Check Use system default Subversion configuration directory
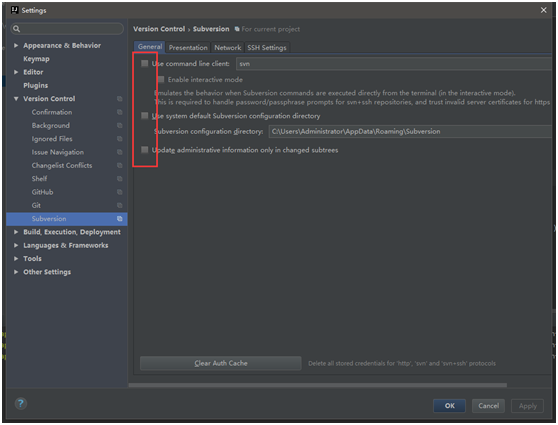Image resolution: width=558 pixels, height=425 pixels. [x=144, y=116]
